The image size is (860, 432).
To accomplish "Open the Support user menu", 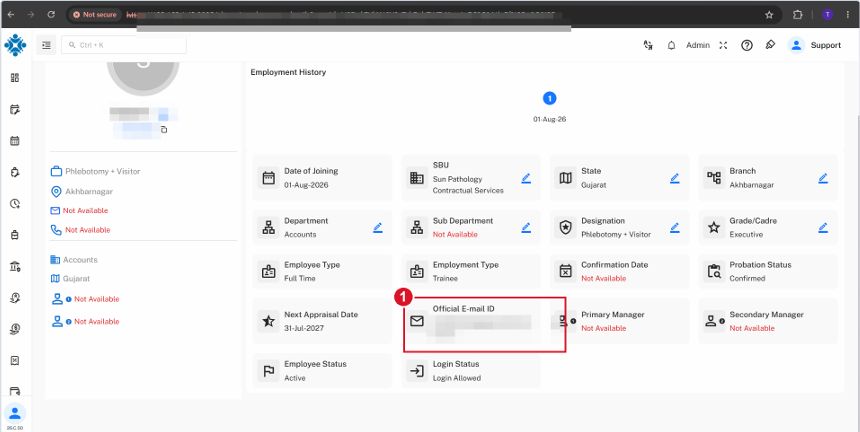I will 825,46.
